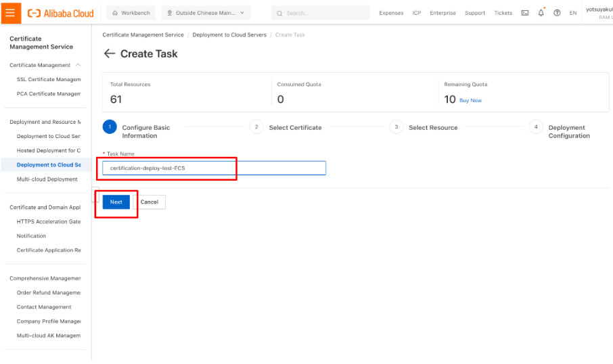
Task: Open Multi-cloud Deployment in sidebar
Action: [47, 179]
